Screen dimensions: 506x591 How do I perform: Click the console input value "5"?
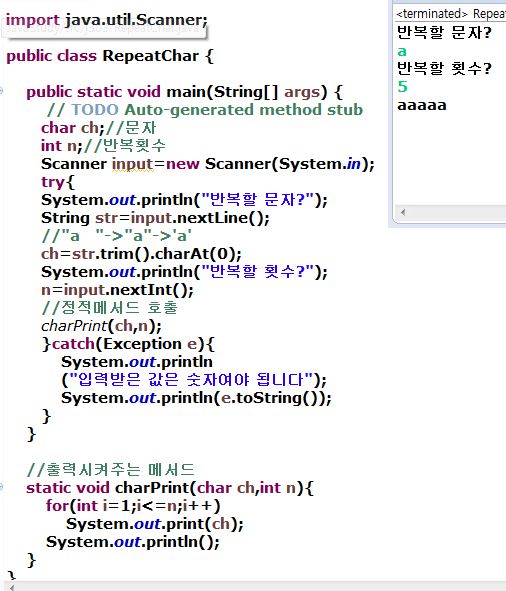403,87
